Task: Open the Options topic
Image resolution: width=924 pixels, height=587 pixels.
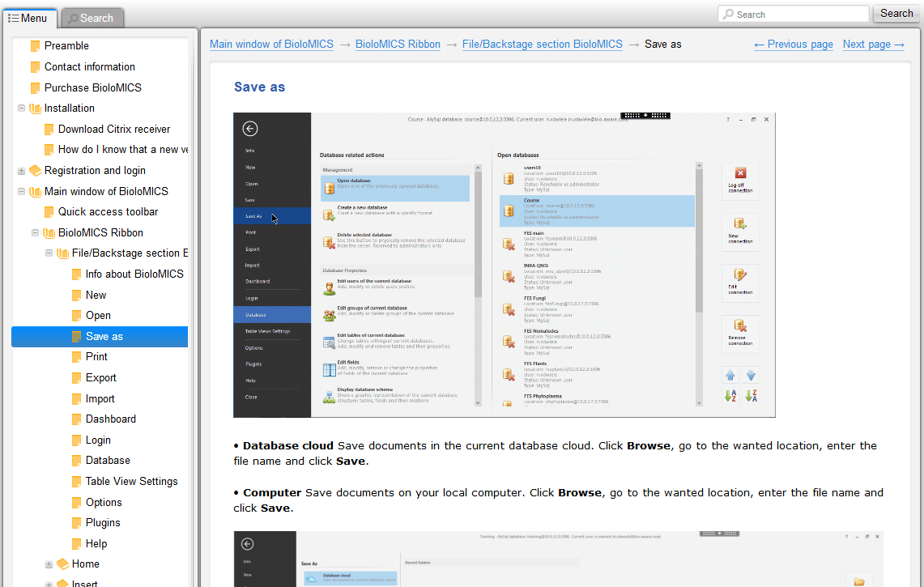Action: (x=104, y=503)
